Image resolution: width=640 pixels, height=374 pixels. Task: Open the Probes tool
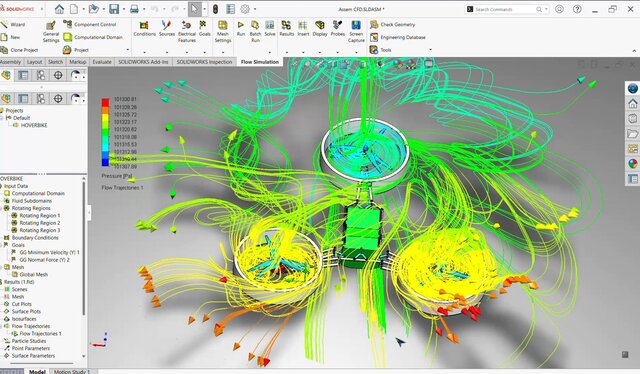(338, 29)
